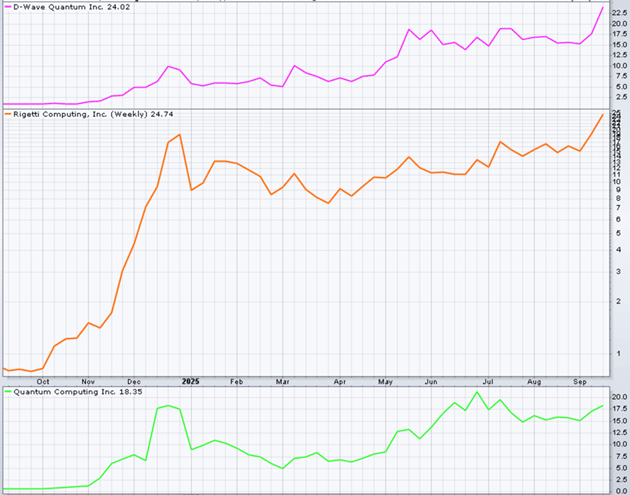Click the 4 tick on Rigetti log scale
This screenshot has height=495, width=630.
[618, 250]
